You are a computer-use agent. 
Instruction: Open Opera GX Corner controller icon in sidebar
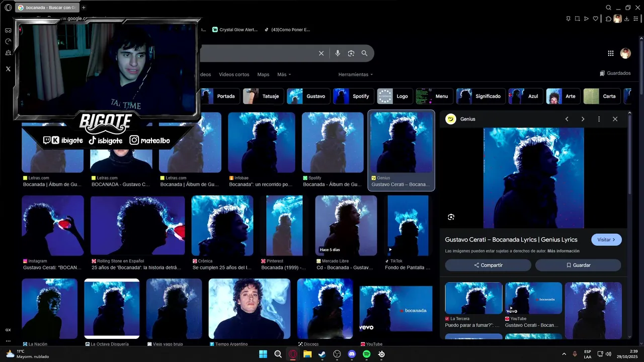pyautogui.click(x=8, y=31)
